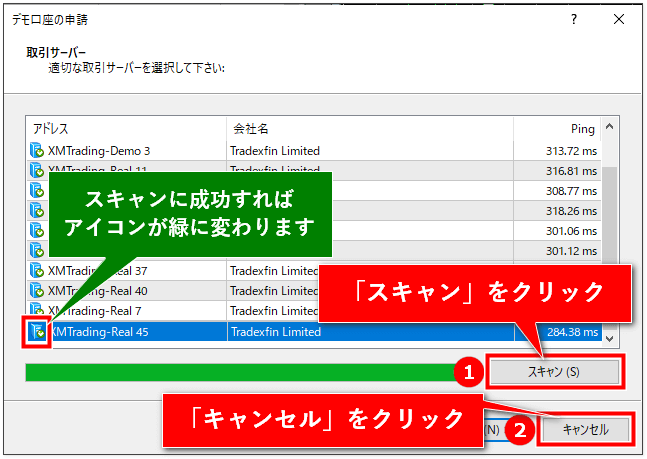The height and width of the screenshot is (459, 647).
Task: Click the server list scroll down arrow
Action: point(609,339)
